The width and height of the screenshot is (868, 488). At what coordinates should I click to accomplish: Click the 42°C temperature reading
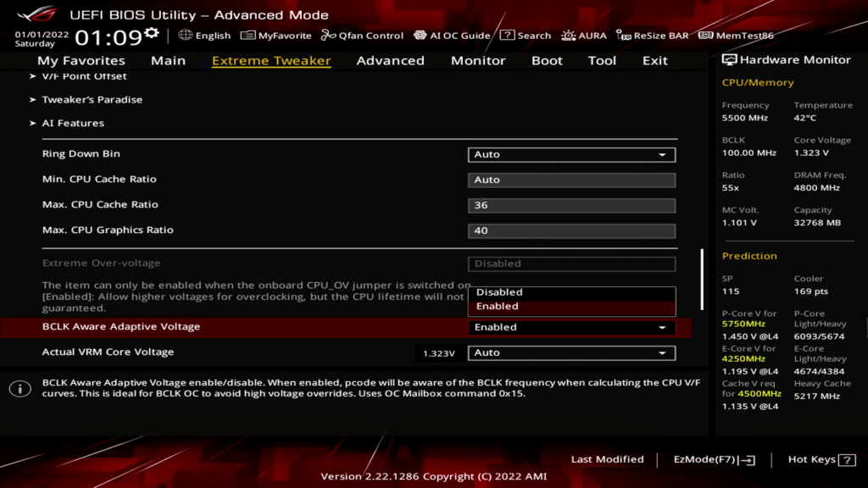pyautogui.click(x=805, y=118)
